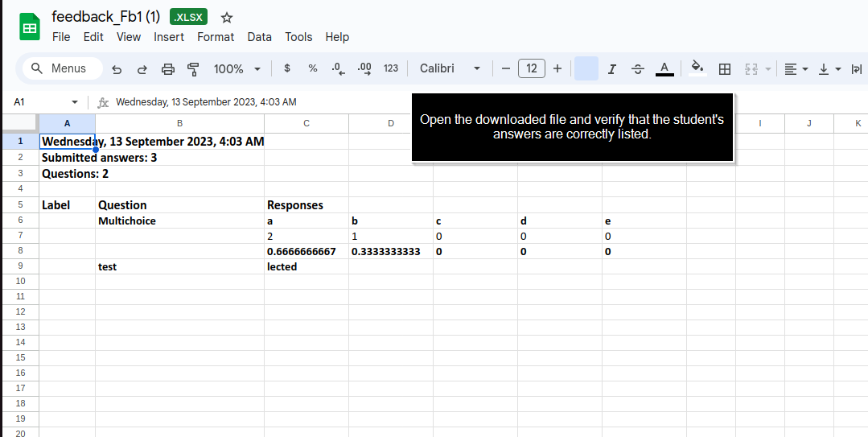Click the Menus search box
Viewport: 868px width, 437px height.
click(63, 68)
